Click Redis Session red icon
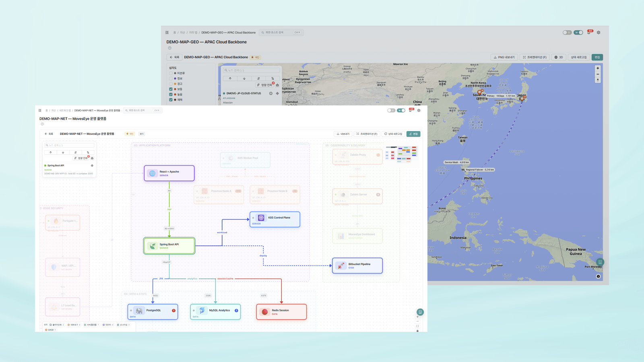The image size is (644, 362). click(x=265, y=312)
